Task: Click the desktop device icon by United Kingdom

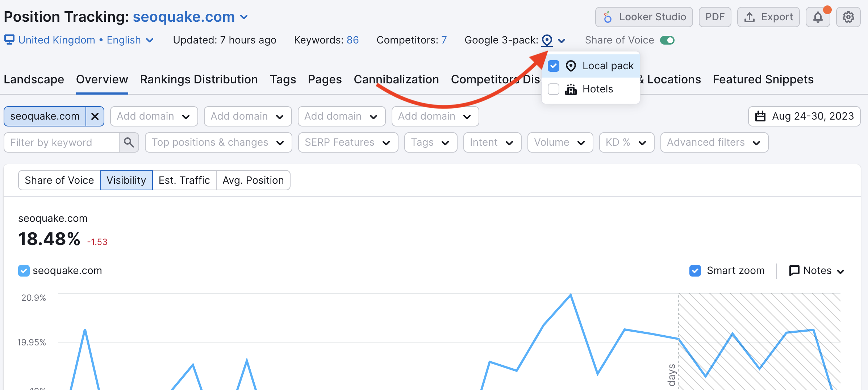Action: tap(9, 40)
